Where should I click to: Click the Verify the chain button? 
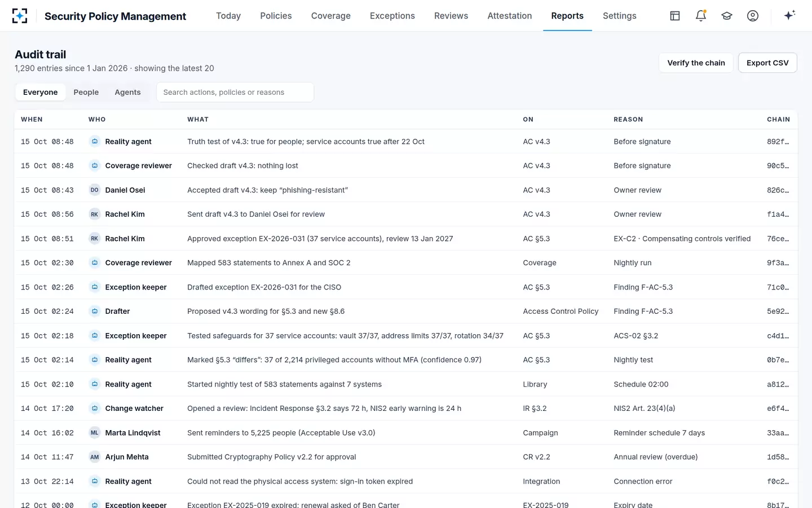[696, 63]
